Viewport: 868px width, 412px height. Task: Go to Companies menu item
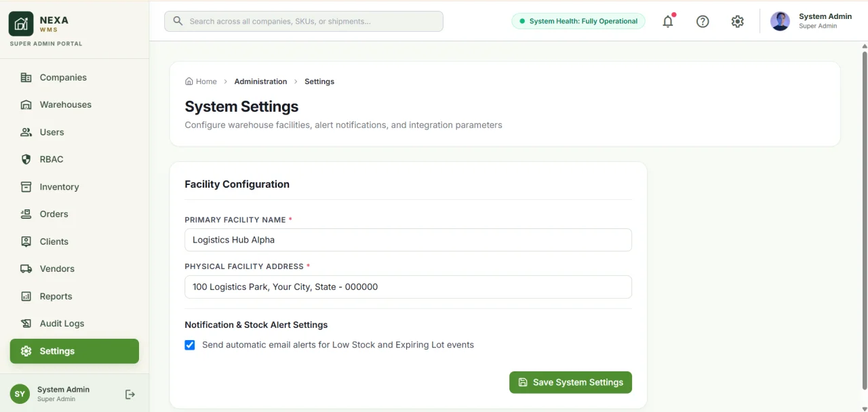click(x=75, y=77)
